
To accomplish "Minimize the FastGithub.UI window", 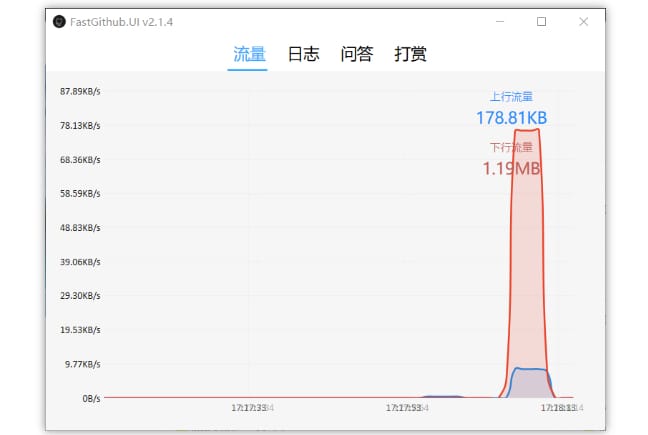I will (500, 21).
